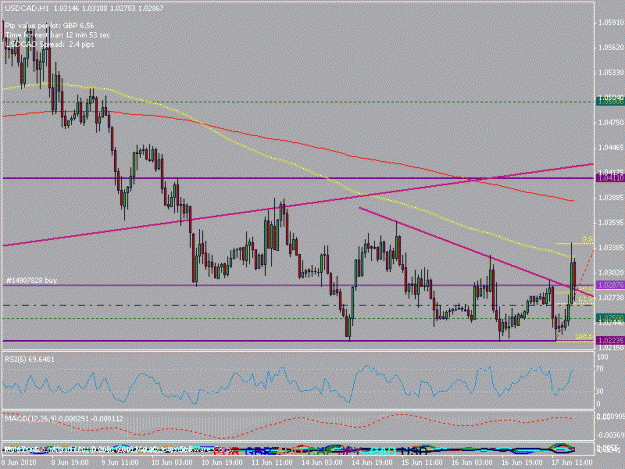
Task: Click the 1.05620 price axis label
Action: pyautogui.click(x=611, y=47)
